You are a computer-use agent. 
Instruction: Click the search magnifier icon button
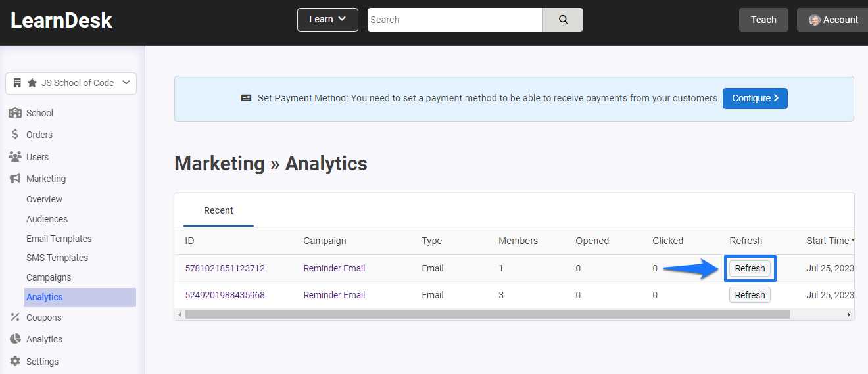tap(563, 20)
